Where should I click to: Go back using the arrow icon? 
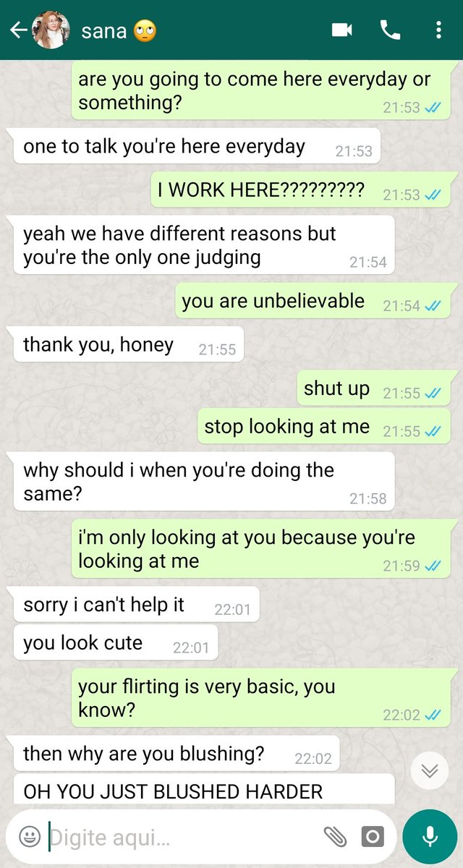pos(18,30)
